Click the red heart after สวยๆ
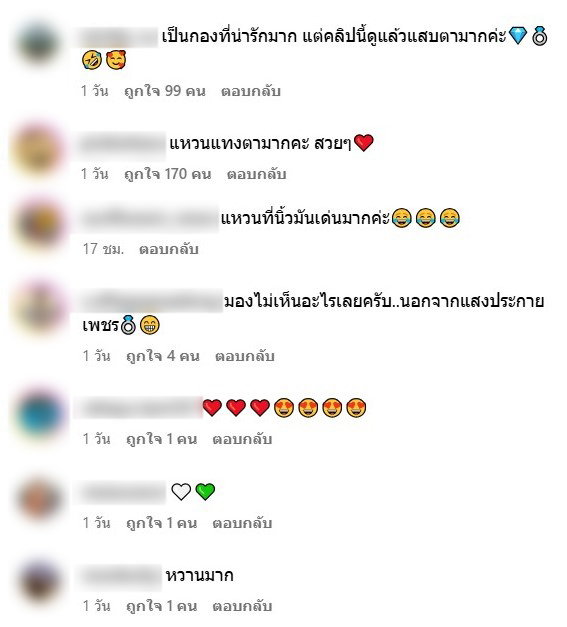 point(363,143)
